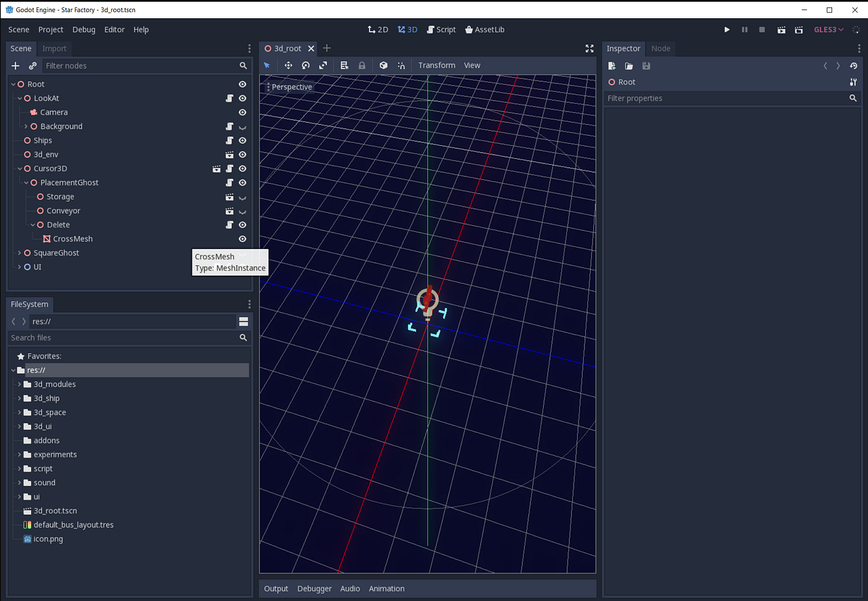
Task: Open script attached to Ships node
Action: [x=229, y=140]
